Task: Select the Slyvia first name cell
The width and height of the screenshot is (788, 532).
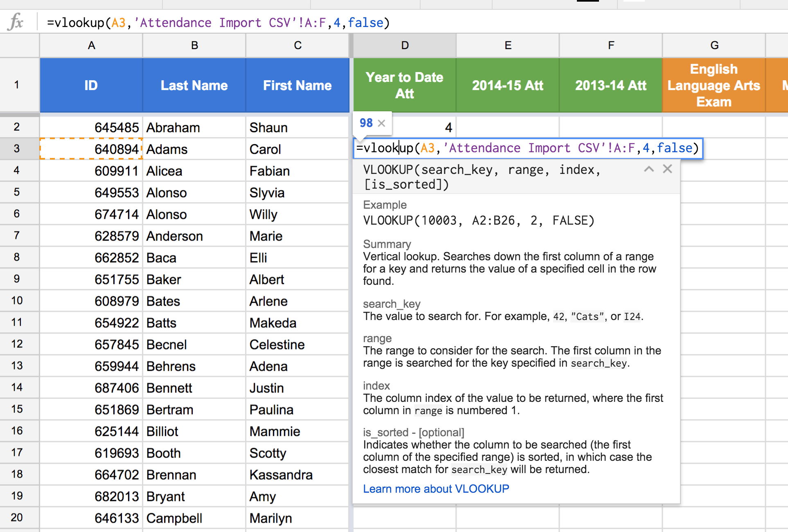Action: pos(297,192)
